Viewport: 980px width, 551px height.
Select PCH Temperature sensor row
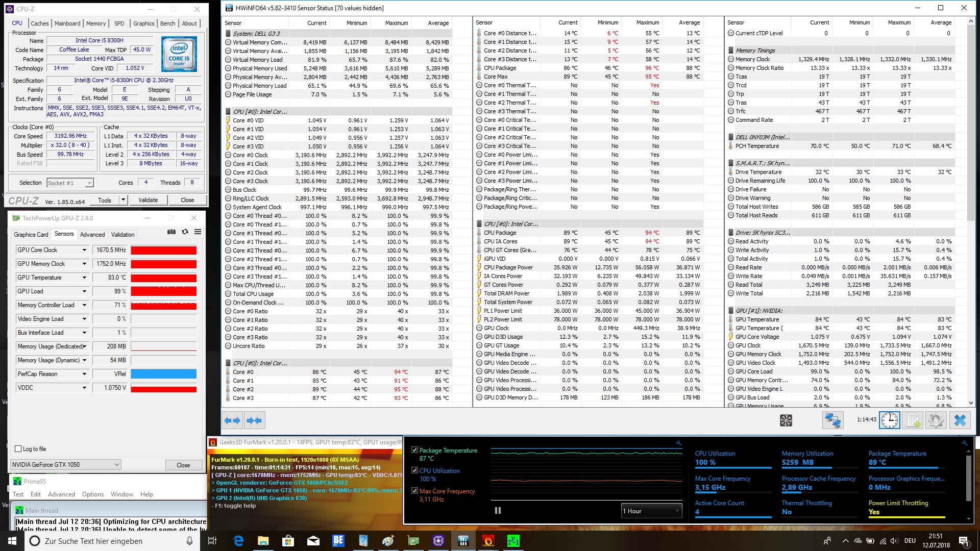click(x=840, y=146)
